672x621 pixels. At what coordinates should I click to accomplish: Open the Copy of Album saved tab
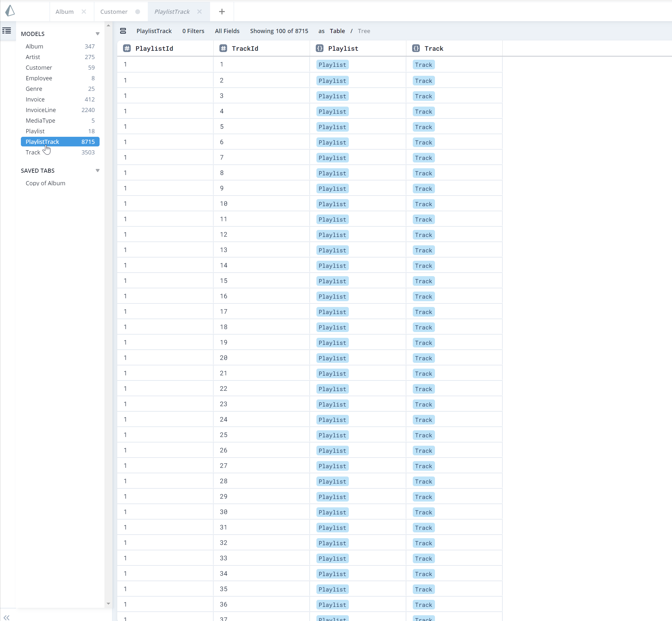[x=45, y=183]
